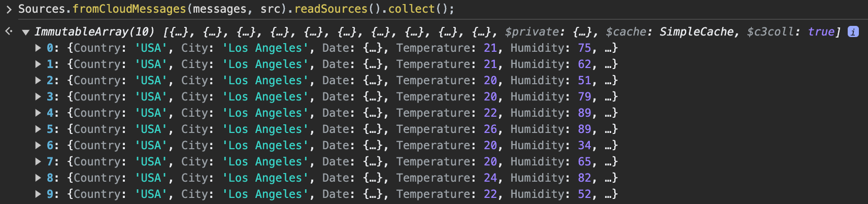
Task: Click the SimpleCache value of $cache
Action: click(696, 32)
